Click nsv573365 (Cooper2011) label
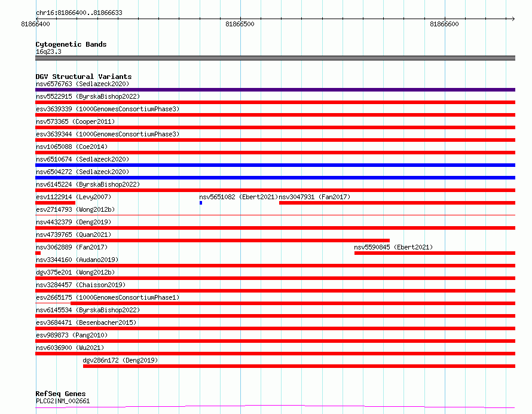This screenshot has height=414, width=532. point(75,121)
